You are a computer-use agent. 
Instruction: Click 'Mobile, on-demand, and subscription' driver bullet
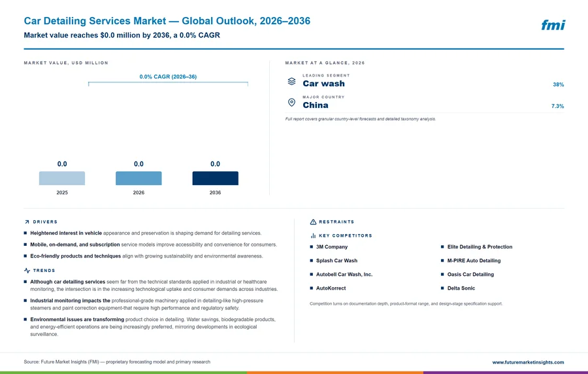[154, 245]
